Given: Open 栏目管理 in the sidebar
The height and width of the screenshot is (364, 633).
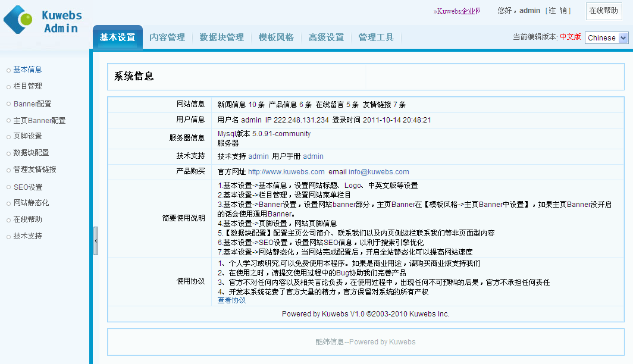Looking at the screenshot, I should [27, 86].
